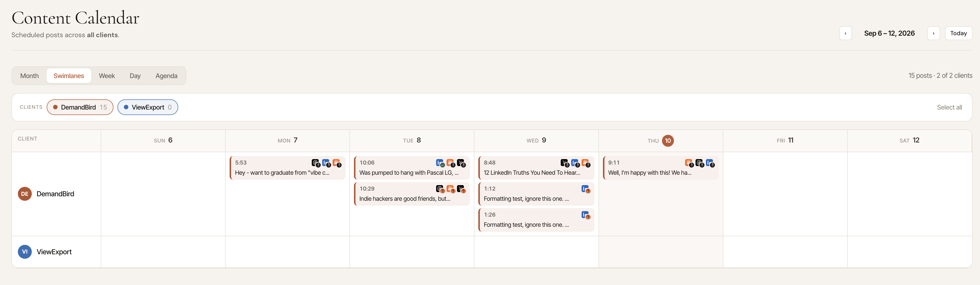This screenshot has height=285, width=980.
Task: Open the Agenda view tab
Action: point(166,76)
